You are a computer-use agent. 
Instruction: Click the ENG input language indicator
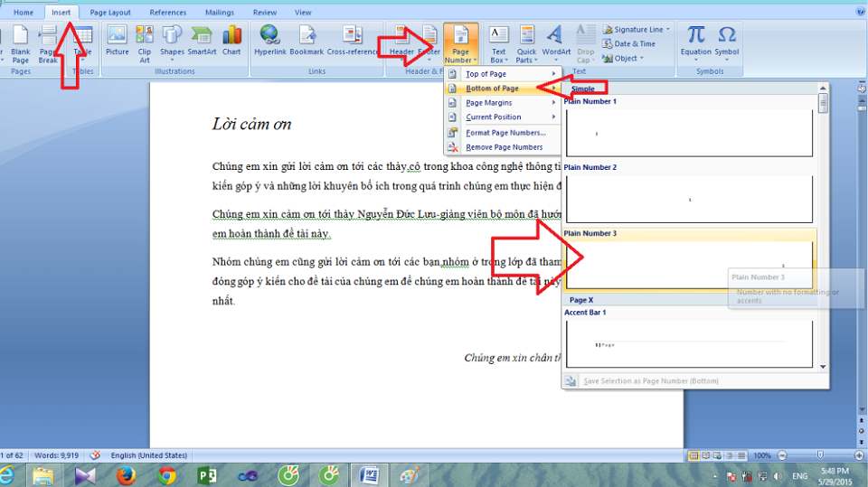[800, 476]
